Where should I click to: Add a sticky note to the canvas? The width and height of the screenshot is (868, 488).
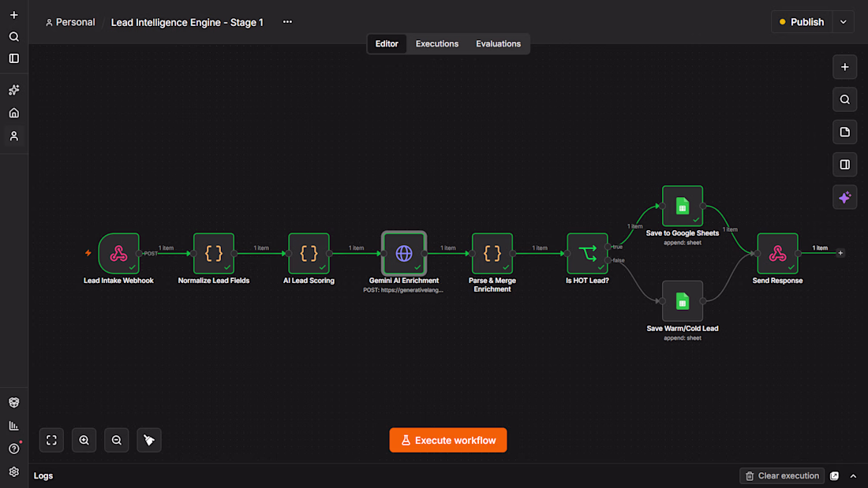tap(845, 132)
